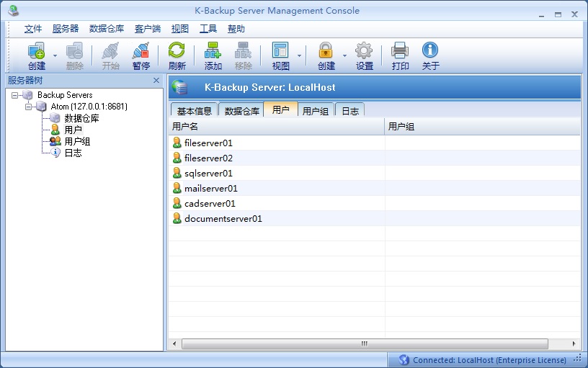Image resolution: width=588 pixels, height=368 pixels.
Task: Click the fileserver01 user icon
Action: pos(177,143)
